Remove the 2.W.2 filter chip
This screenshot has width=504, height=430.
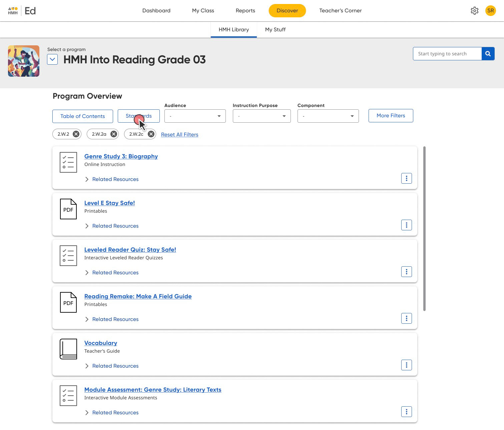tap(76, 134)
